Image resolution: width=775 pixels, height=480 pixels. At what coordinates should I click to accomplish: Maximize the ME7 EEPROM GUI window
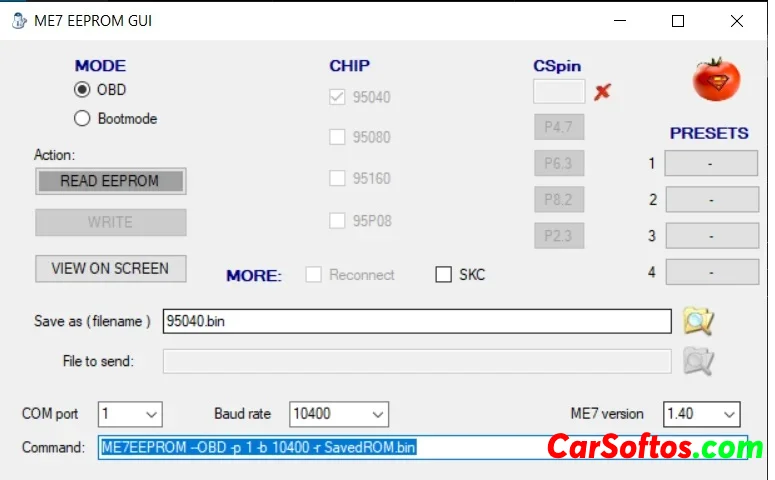click(678, 21)
